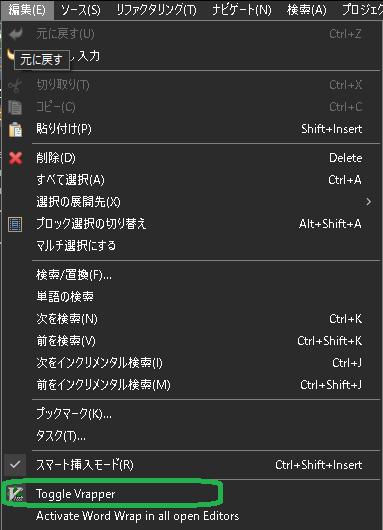Choose 次をインクリメンタル検索(I)
The width and height of the screenshot is (383, 530).
pyautogui.click(x=191, y=363)
